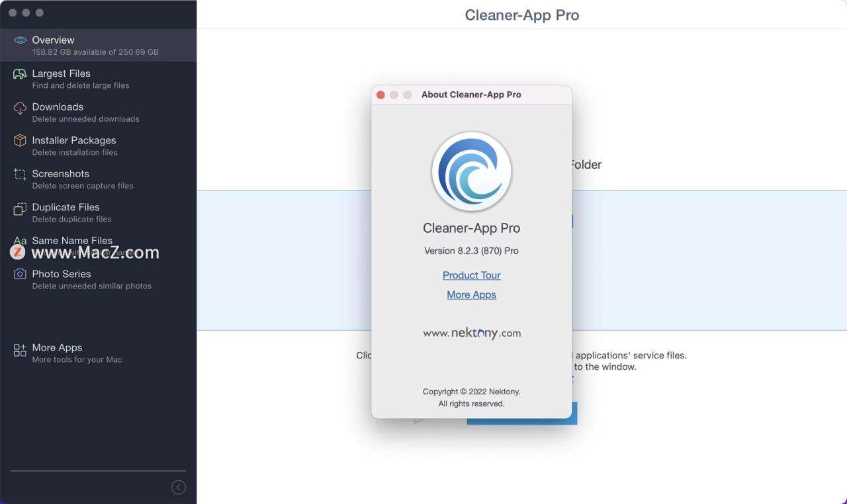Screen dimensions: 847x504
Task: Click the Overview eye icon in sidebar
Action: coord(20,40)
